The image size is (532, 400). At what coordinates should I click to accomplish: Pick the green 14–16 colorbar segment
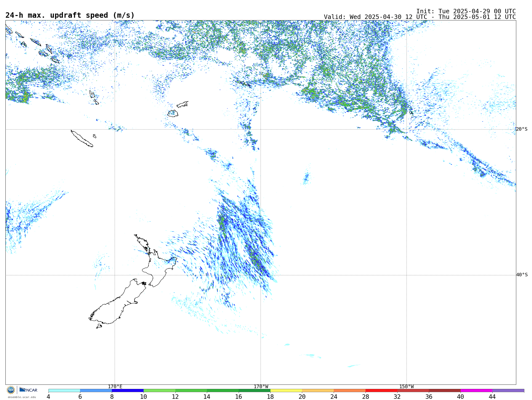pos(223,391)
